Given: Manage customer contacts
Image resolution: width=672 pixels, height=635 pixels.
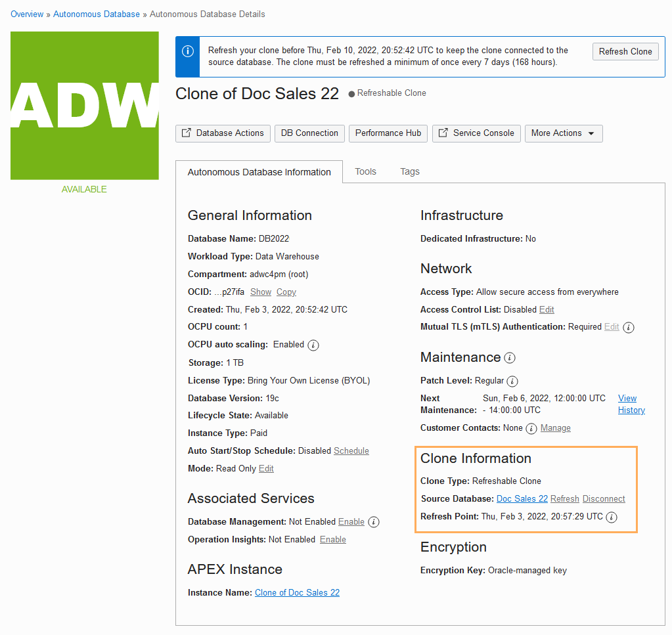Looking at the screenshot, I should (556, 427).
